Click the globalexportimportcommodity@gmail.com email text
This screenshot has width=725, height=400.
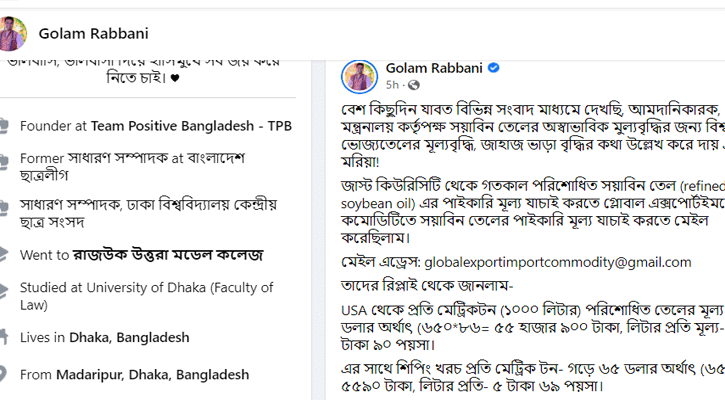(558, 262)
